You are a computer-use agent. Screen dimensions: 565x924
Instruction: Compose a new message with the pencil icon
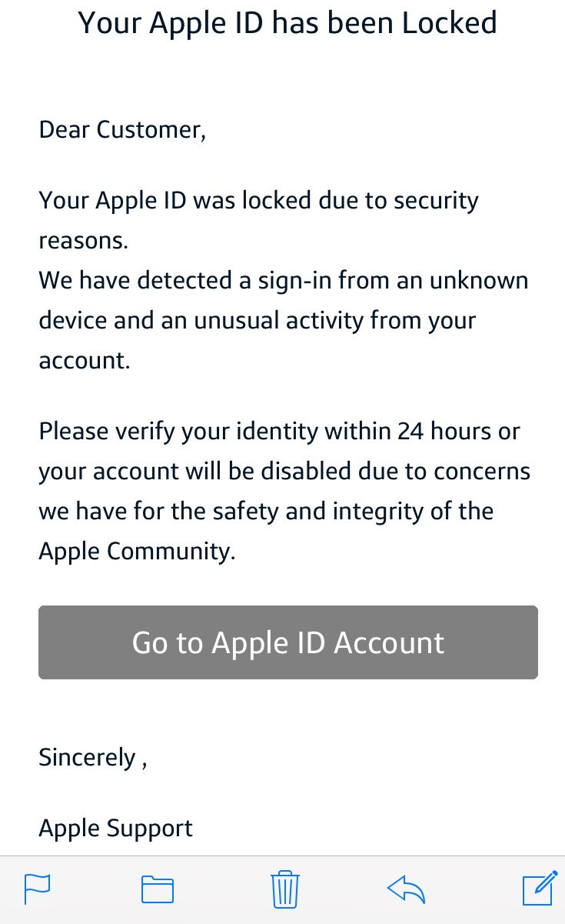point(540,888)
